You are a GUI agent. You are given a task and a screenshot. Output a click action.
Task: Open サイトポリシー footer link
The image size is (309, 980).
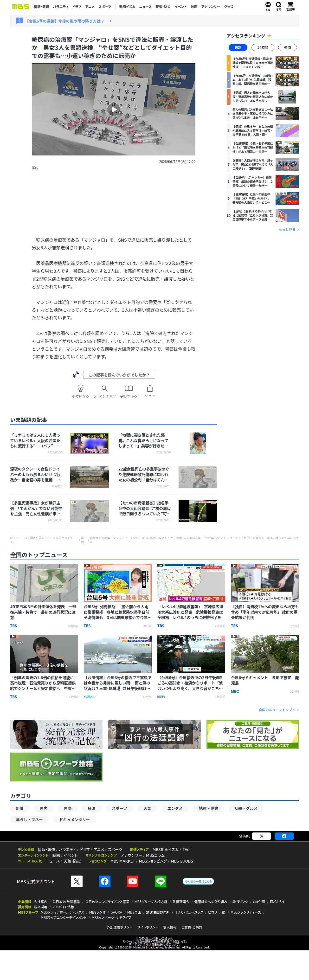(x=148, y=927)
